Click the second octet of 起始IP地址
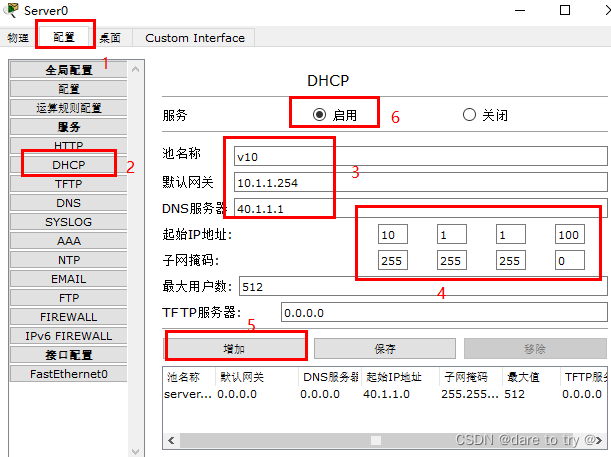 (452, 234)
